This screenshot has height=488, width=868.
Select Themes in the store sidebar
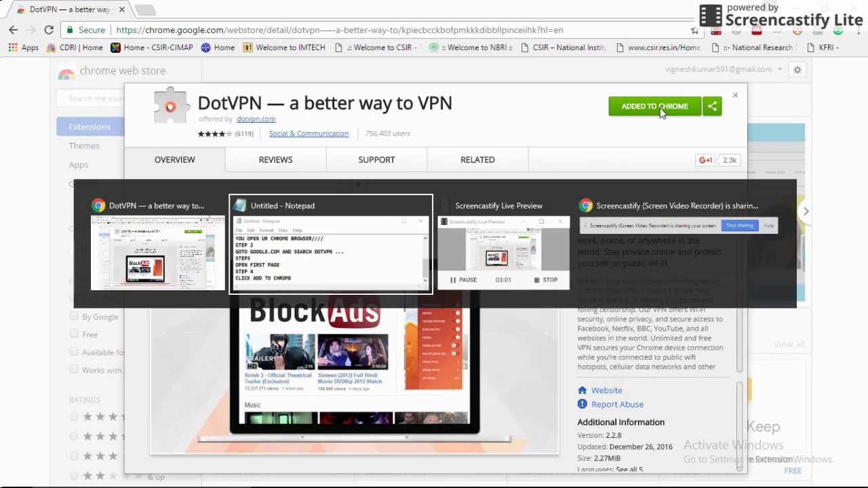click(84, 146)
